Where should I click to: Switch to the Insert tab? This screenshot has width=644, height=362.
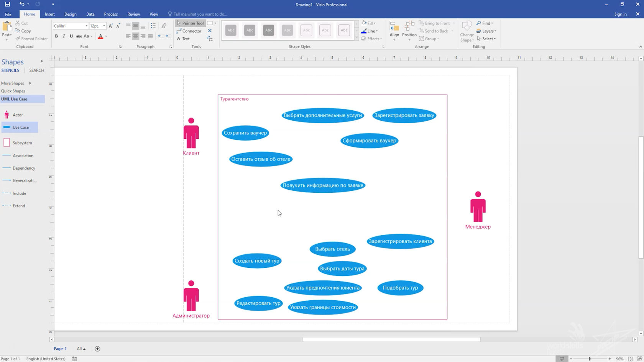(49, 14)
